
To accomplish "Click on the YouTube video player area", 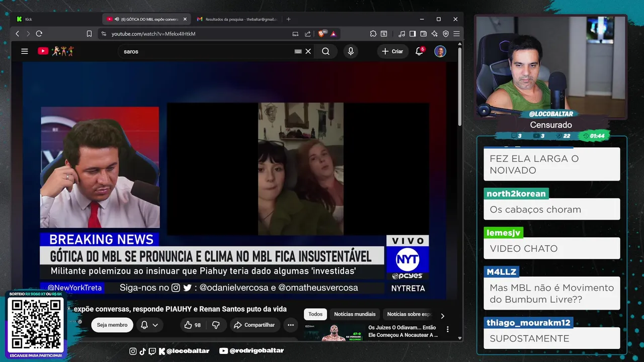I will tap(234, 181).
